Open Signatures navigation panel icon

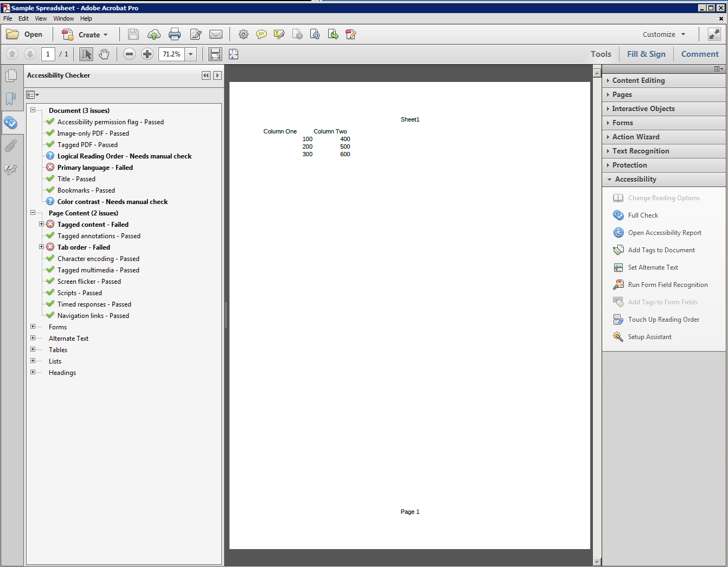pos(11,169)
